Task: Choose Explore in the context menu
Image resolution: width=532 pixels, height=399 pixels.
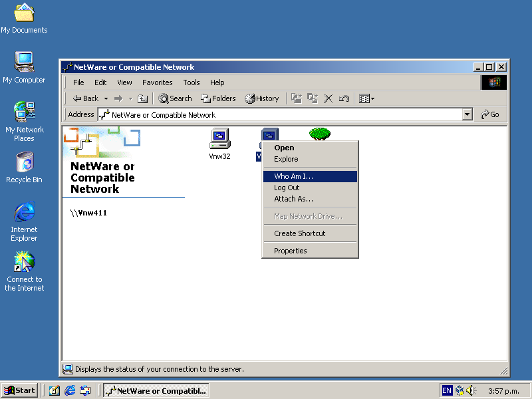Action: (310, 159)
